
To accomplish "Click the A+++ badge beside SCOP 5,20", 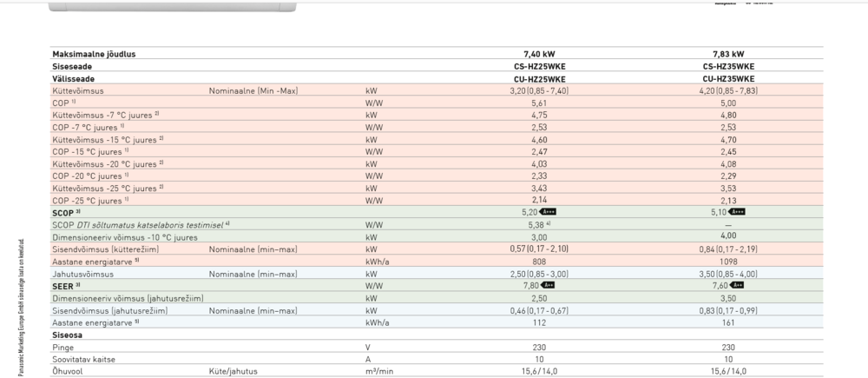I will point(548,212).
